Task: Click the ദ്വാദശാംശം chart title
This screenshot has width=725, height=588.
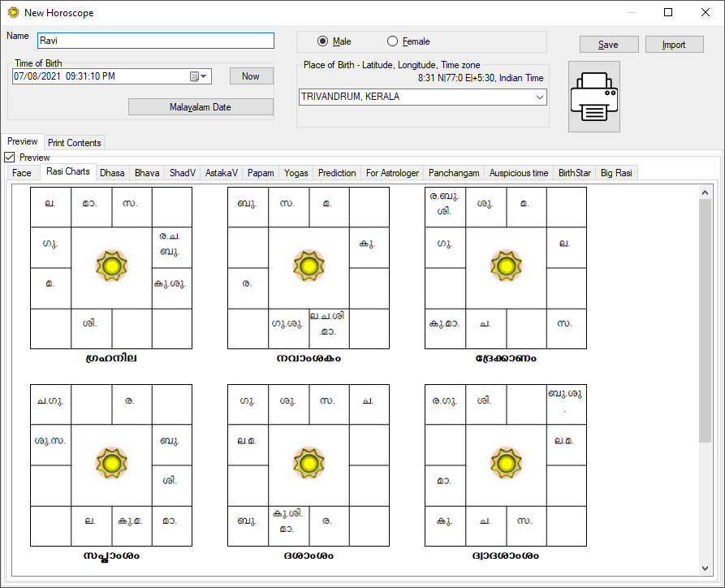Action: (x=506, y=556)
